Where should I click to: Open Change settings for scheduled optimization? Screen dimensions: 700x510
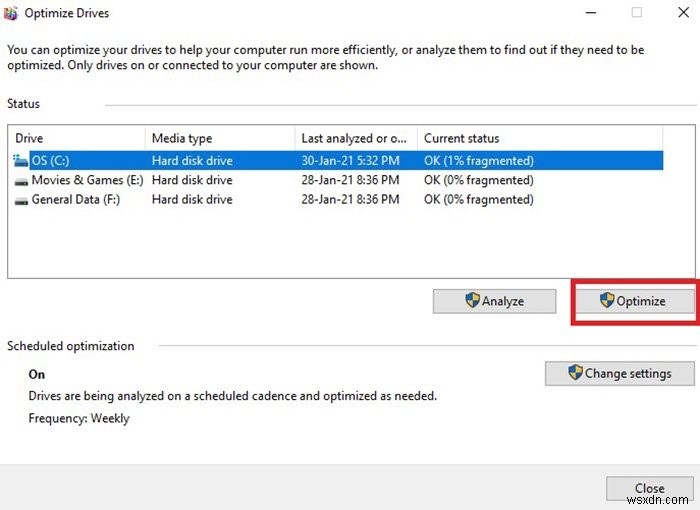620,373
